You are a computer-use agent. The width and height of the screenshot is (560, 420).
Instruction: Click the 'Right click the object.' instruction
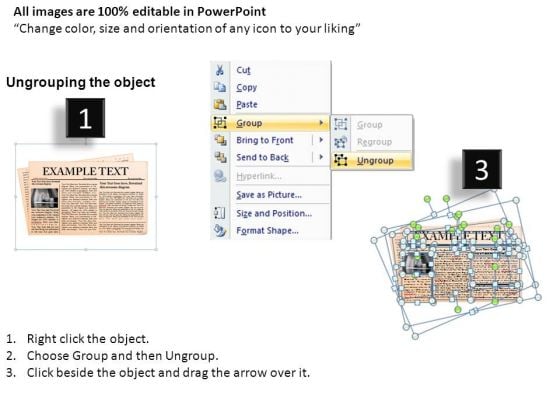point(88,339)
